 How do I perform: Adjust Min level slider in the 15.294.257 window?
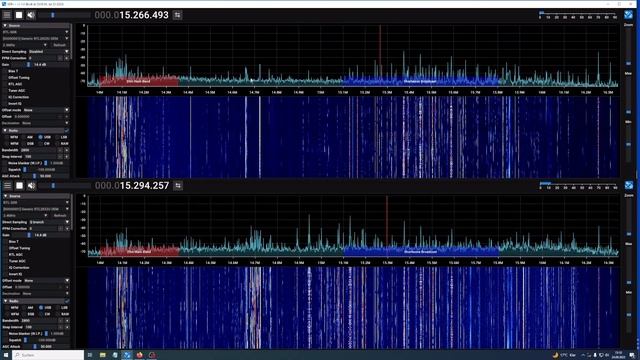629,316
